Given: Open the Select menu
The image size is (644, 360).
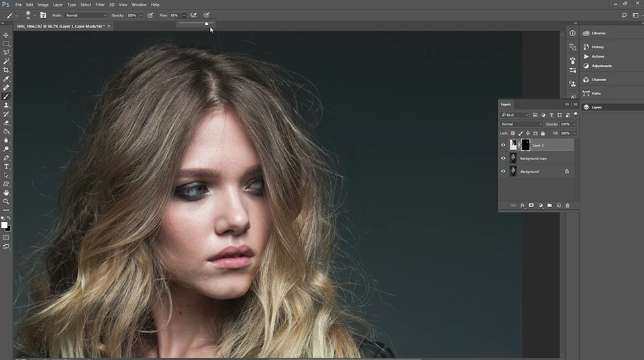Looking at the screenshot, I should coord(86,5).
